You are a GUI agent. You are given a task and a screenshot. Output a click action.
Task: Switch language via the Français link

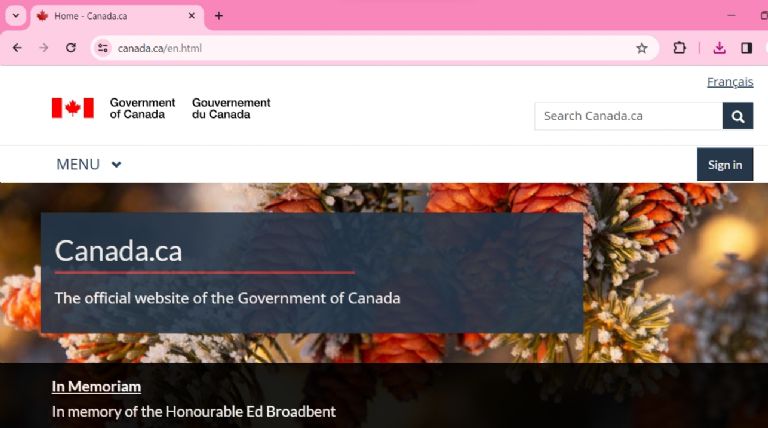tap(730, 82)
